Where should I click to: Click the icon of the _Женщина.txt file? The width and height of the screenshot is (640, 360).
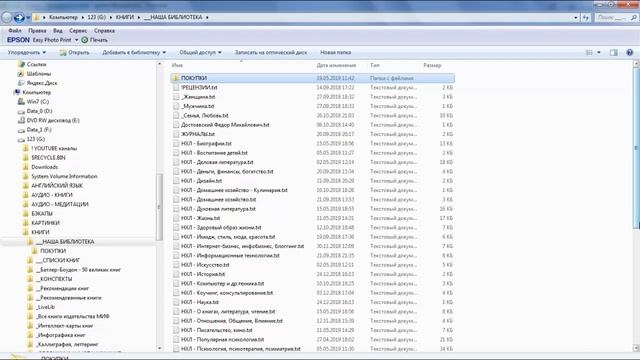176,97
